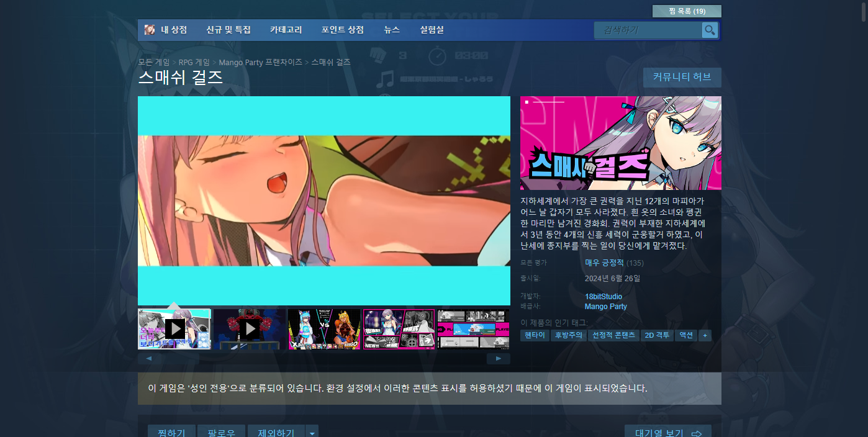Open the 뉴스 tab
The image size is (868, 437).
392,30
